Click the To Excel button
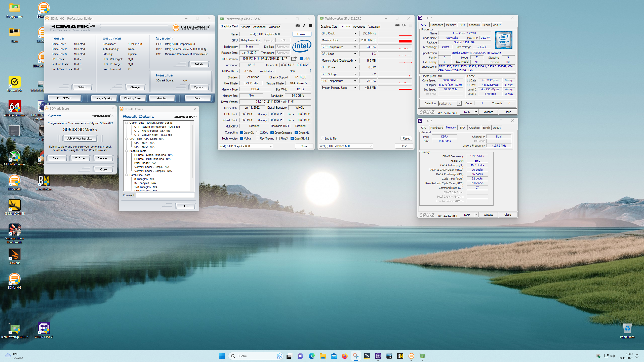This screenshot has height=362, width=644. pyautogui.click(x=80, y=158)
